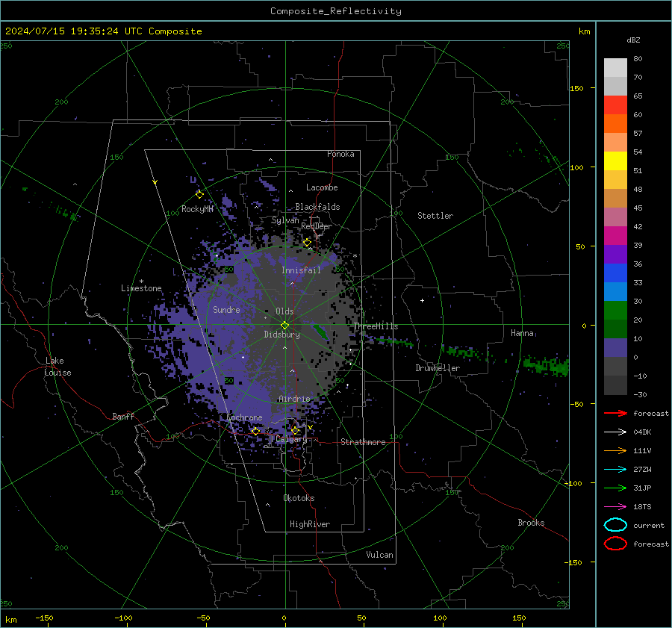Pick the blue swatch below 36 dBZ
Screen dimensions: 672x628
(x=615, y=273)
